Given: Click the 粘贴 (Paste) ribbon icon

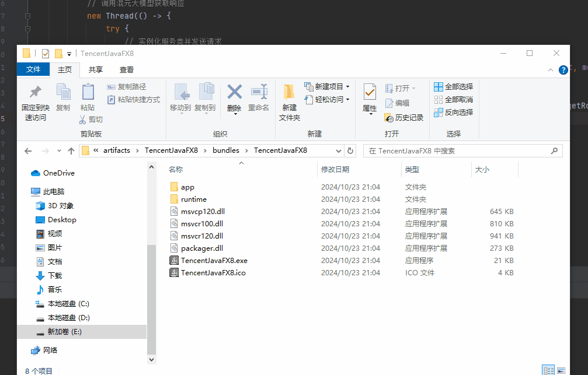Looking at the screenshot, I should point(88,97).
